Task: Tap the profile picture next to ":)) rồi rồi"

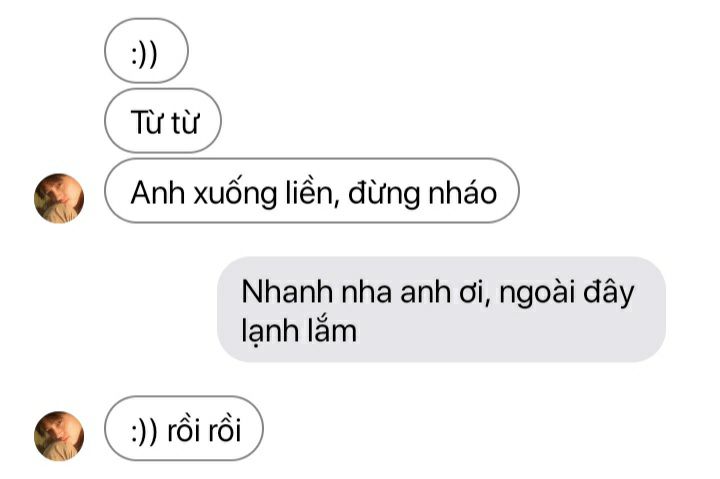Action: tap(59, 436)
